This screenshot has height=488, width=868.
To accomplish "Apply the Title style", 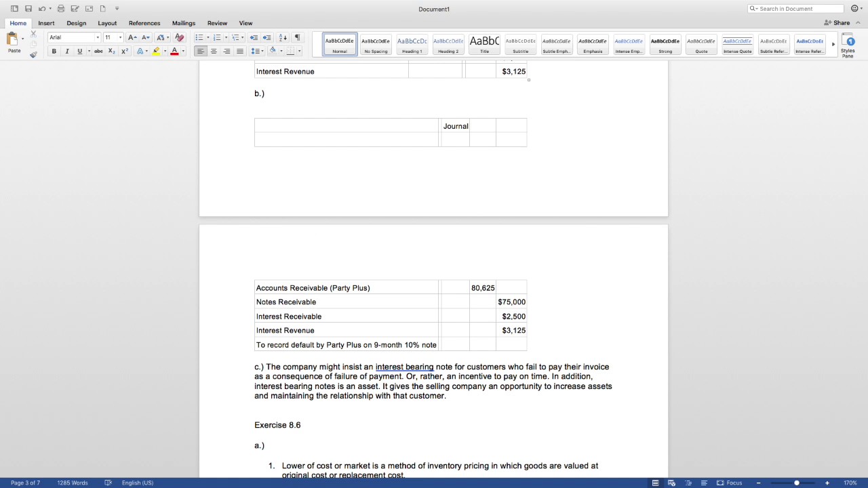I will [x=484, y=45].
